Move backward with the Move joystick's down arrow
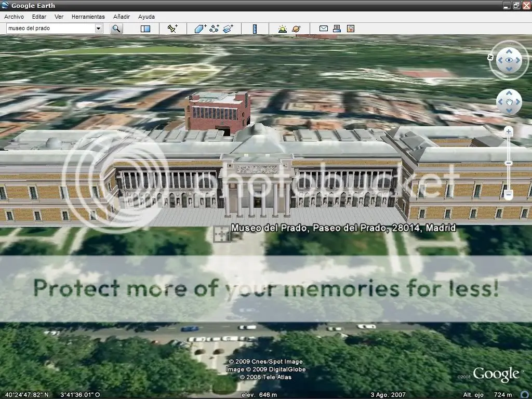Image resolution: width=532 pixels, height=399 pixels. click(509, 111)
